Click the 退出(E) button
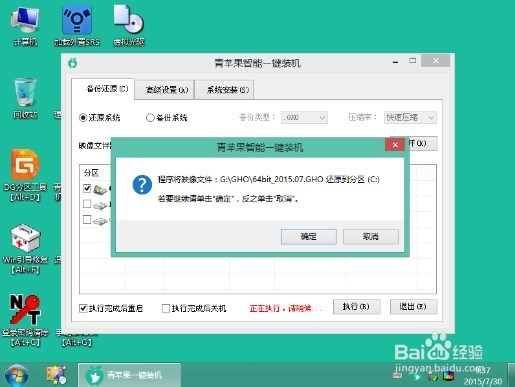The image size is (515, 387). pyautogui.click(x=413, y=307)
